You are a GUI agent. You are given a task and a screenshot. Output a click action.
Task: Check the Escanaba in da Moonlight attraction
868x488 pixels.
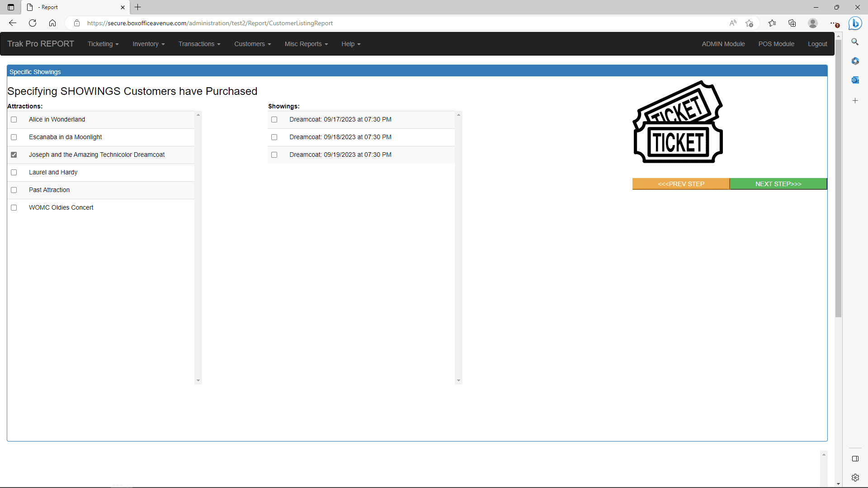(14, 137)
